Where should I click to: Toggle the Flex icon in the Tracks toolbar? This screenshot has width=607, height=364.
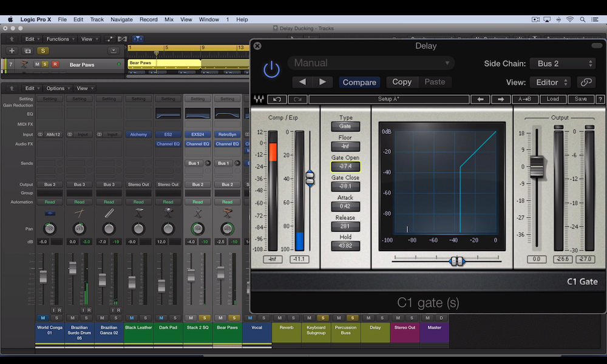123,39
